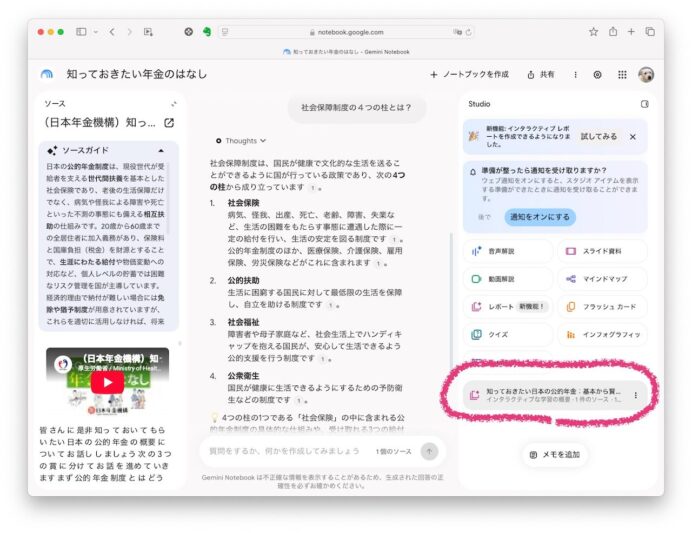Collapse the ソース panel icon

point(174,104)
